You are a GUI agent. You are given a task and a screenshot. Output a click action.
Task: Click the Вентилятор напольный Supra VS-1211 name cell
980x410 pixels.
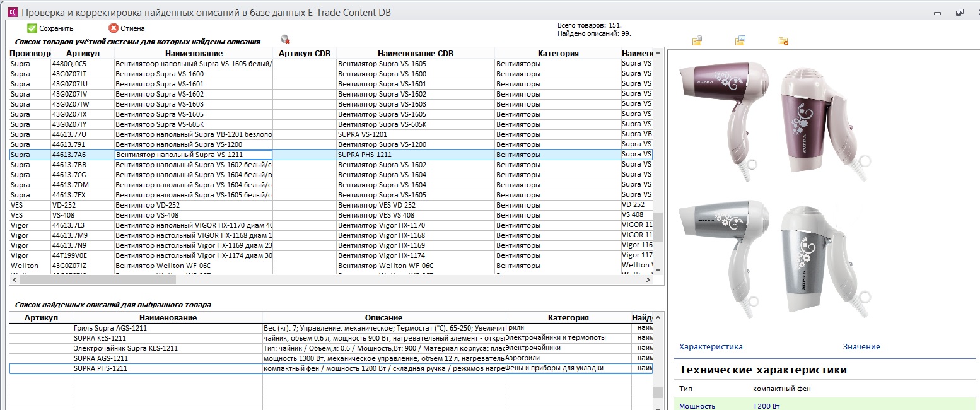tap(193, 155)
